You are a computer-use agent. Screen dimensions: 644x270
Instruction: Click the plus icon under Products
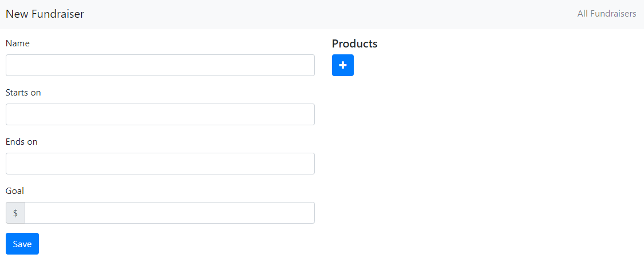point(342,65)
